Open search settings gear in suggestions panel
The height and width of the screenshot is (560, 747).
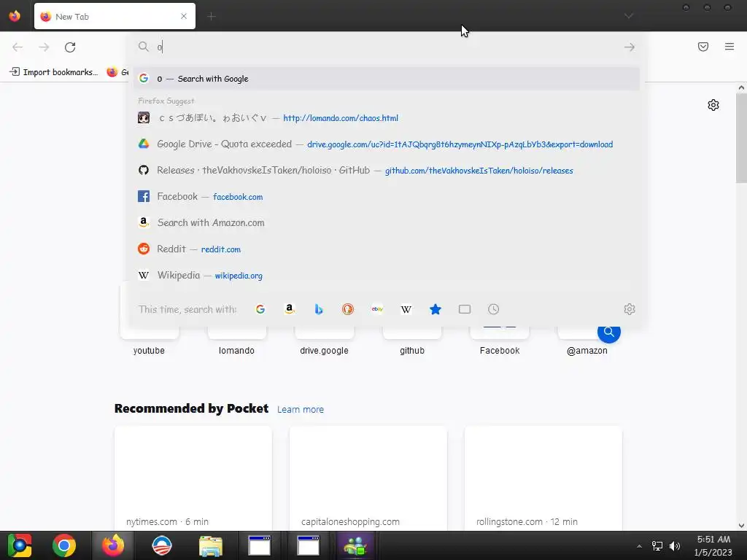pyautogui.click(x=630, y=309)
